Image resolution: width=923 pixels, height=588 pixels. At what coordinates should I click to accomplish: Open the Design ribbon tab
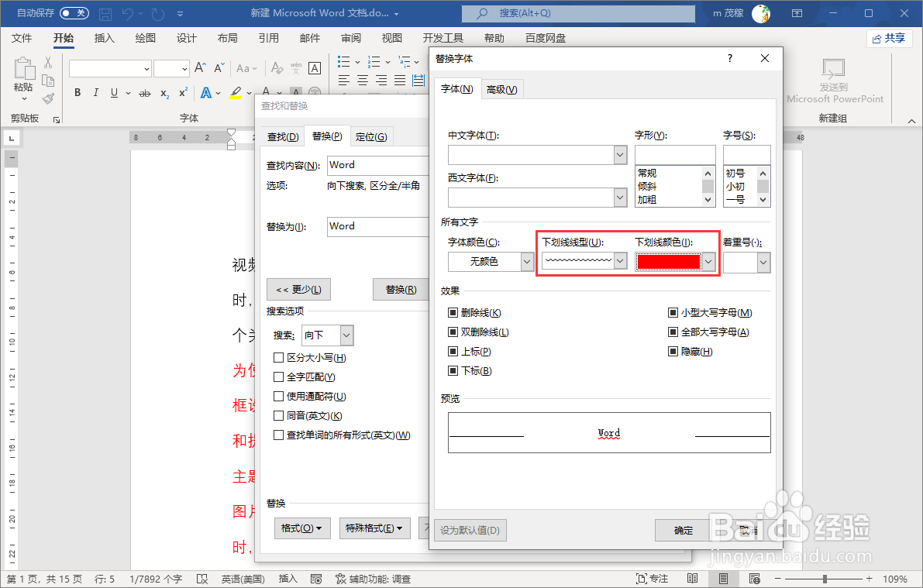pos(187,38)
